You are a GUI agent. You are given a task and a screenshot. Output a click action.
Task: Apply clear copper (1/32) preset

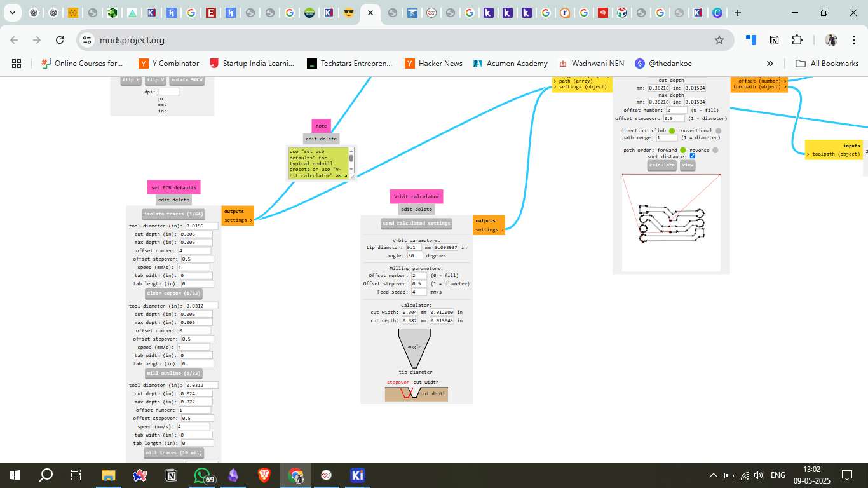(173, 294)
